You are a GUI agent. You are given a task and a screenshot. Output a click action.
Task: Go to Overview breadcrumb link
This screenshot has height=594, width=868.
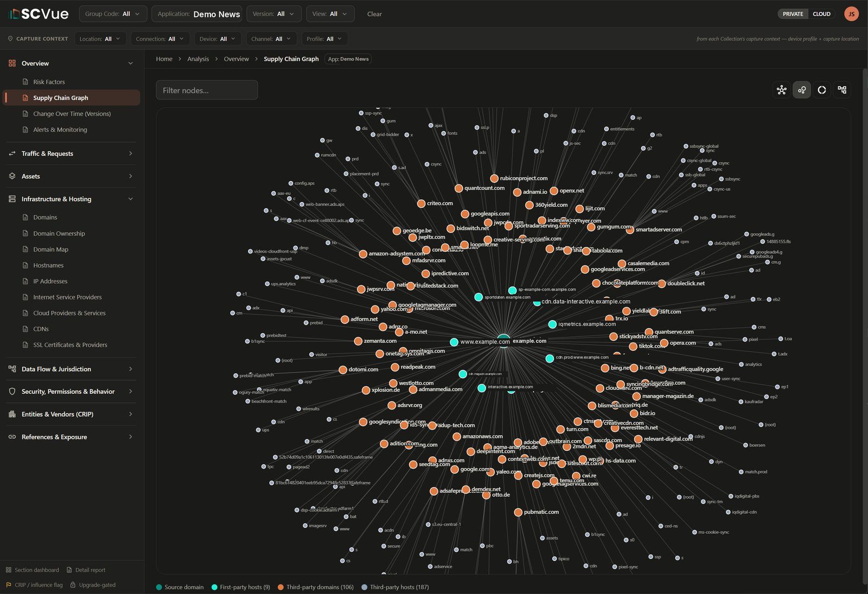click(x=236, y=59)
